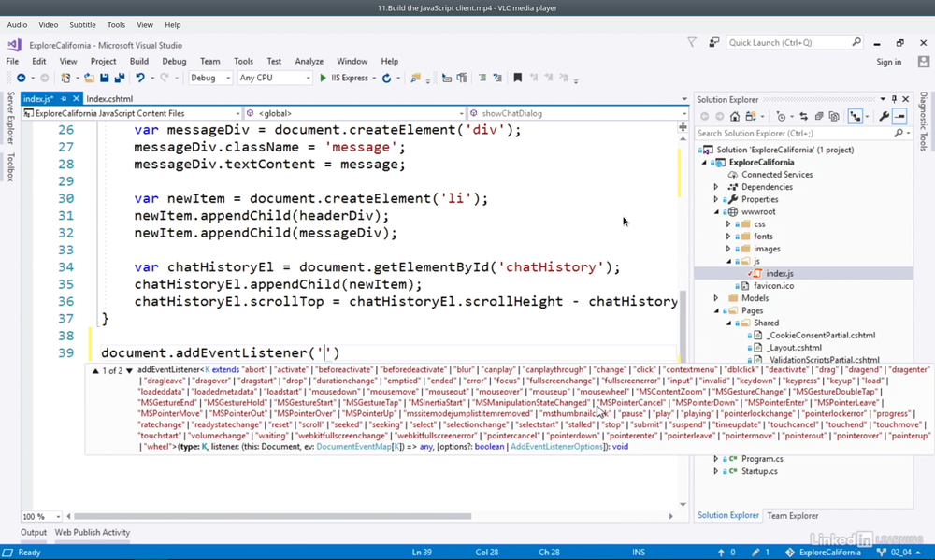Open the Debug configuration dropdown
Viewport: 935px width, 560px height.
tap(210, 79)
